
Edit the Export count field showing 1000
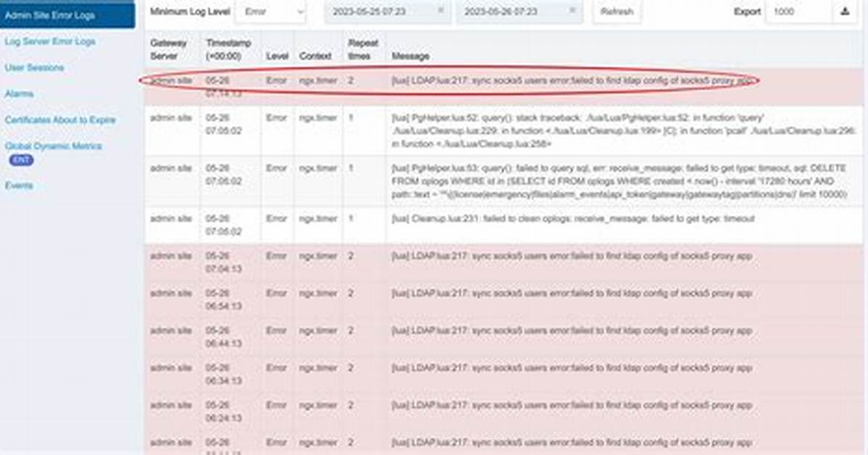tap(798, 11)
